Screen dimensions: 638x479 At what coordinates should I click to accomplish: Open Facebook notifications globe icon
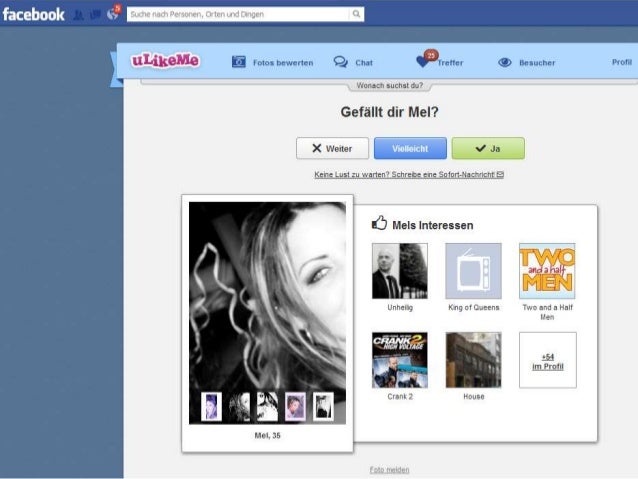tap(112, 14)
